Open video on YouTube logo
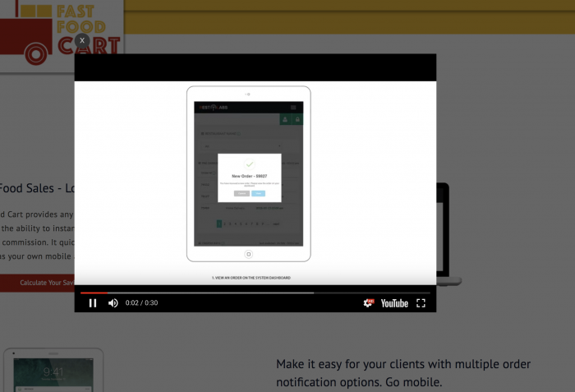Screen dimensions: 575x392 (394, 303)
